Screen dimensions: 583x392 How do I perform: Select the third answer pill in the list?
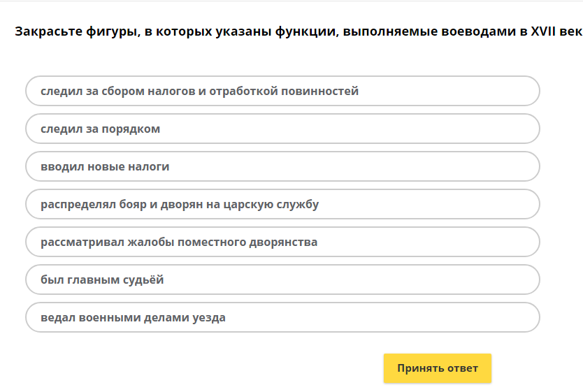point(282,166)
